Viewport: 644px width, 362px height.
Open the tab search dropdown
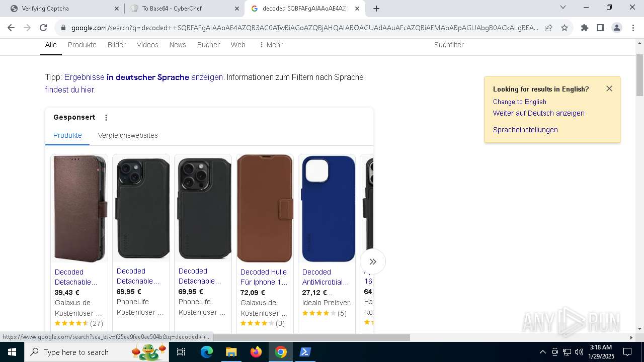(x=563, y=8)
